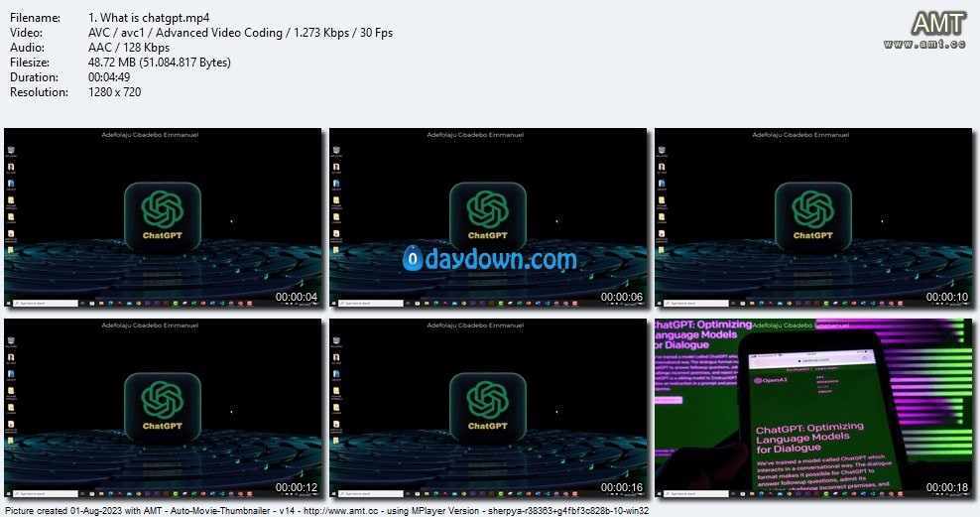Click the openai.com address bar on the phone
The image size is (980, 517).
click(x=814, y=360)
